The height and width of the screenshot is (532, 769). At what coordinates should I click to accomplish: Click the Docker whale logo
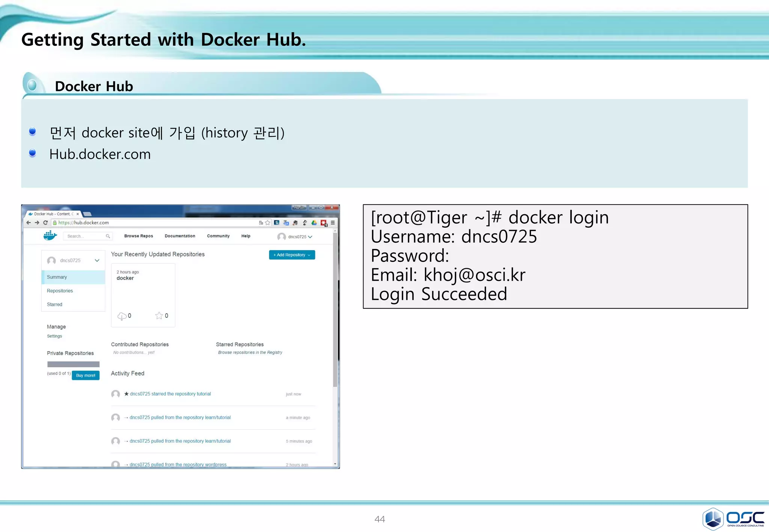pyautogui.click(x=50, y=236)
